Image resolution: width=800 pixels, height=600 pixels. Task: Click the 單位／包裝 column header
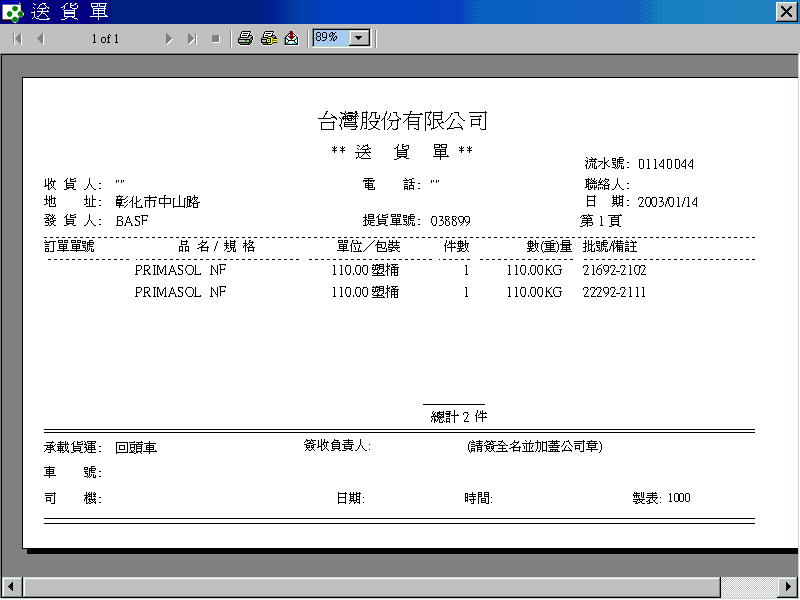[x=368, y=246]
